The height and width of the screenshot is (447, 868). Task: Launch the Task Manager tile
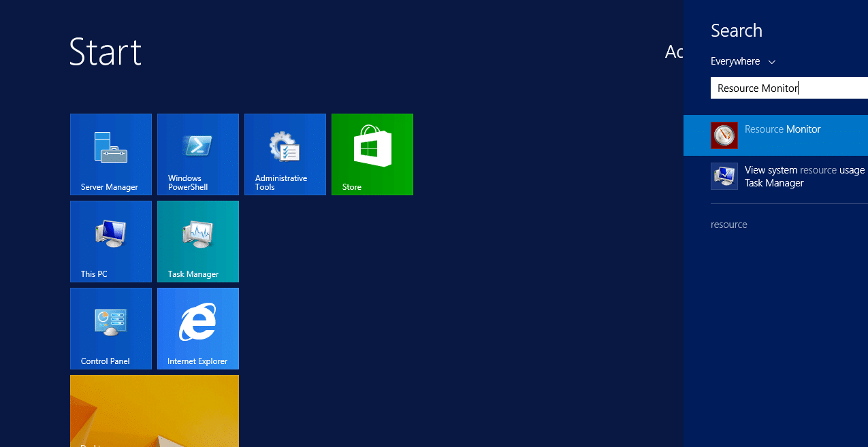(x=198, y=242)
